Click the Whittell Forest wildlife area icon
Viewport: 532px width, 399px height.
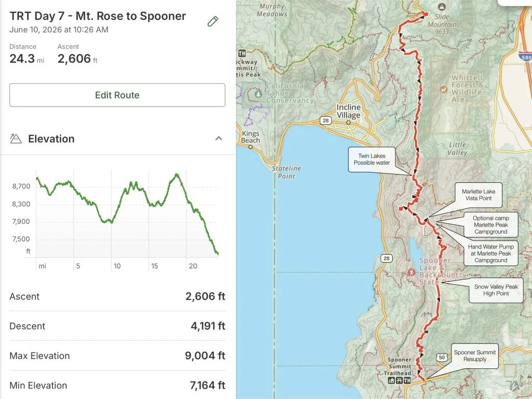coord(444,89)
